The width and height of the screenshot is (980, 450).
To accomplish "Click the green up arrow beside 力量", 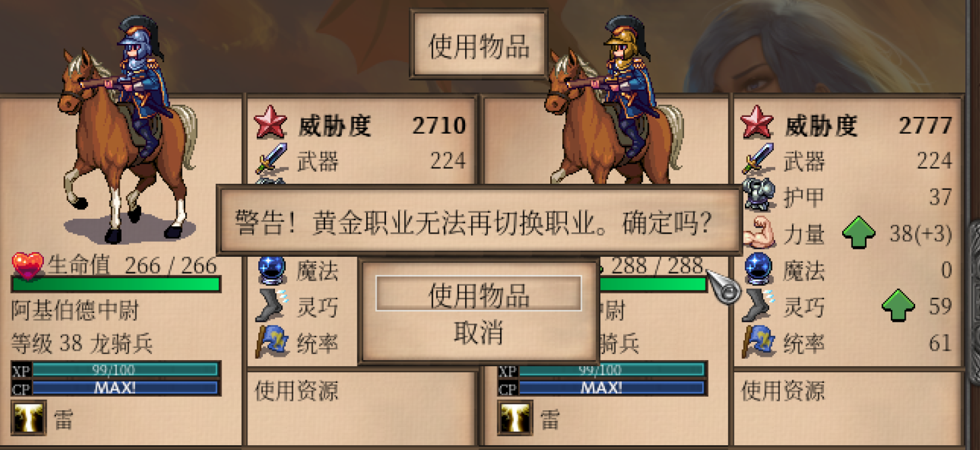I will click(x=858, y=234).
